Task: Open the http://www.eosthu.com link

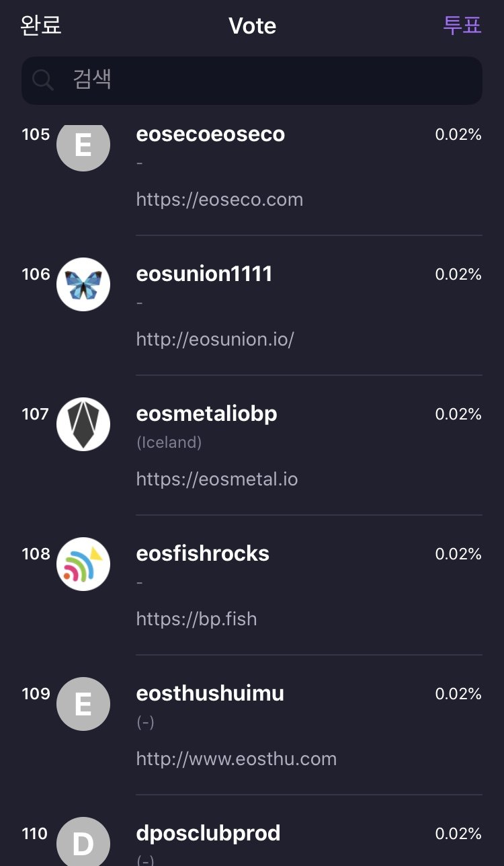Action: tap(237, 759)
